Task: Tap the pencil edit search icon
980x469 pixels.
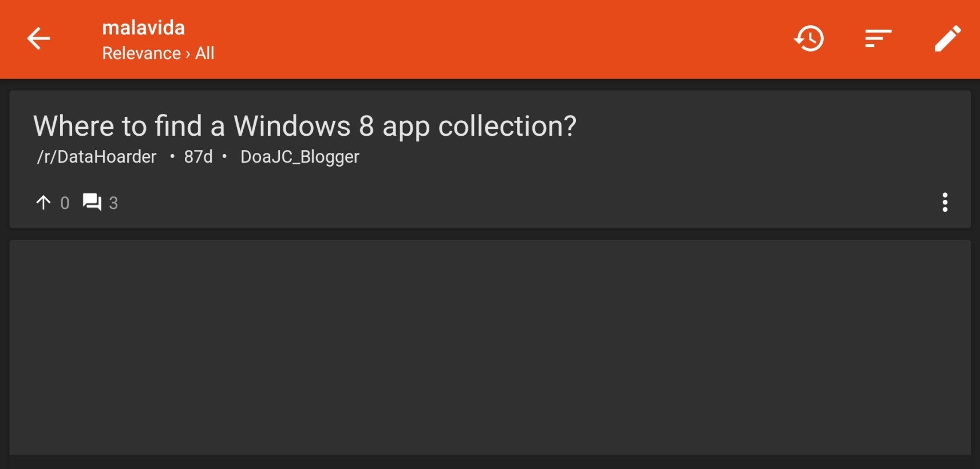Action: [x=947, y=39]
